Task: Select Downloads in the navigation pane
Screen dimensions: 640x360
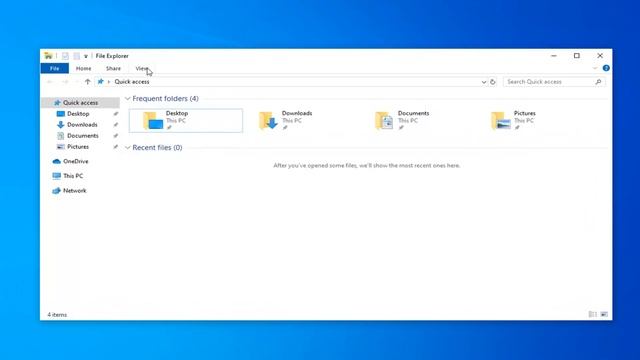Action: click(82, 124)
